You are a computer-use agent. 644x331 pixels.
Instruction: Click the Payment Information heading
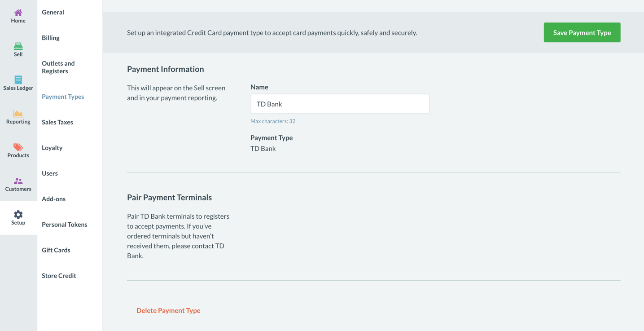166,69
